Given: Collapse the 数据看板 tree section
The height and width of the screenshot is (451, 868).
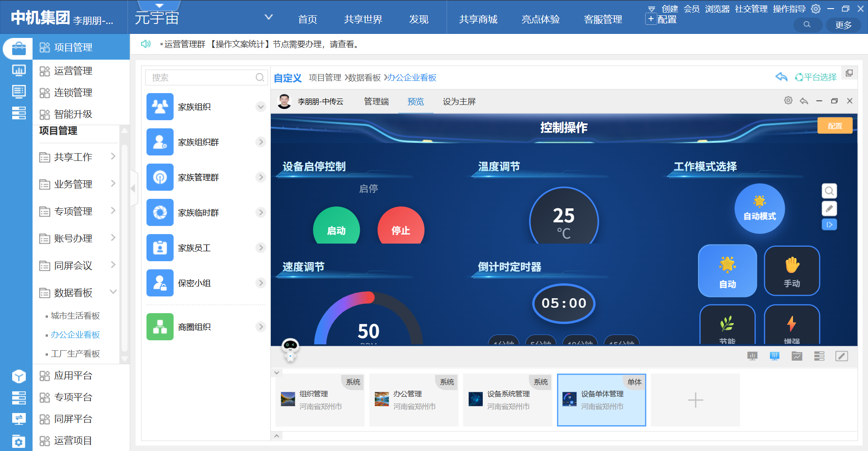Looking at the screenshot, I should [x=113, y=292].
